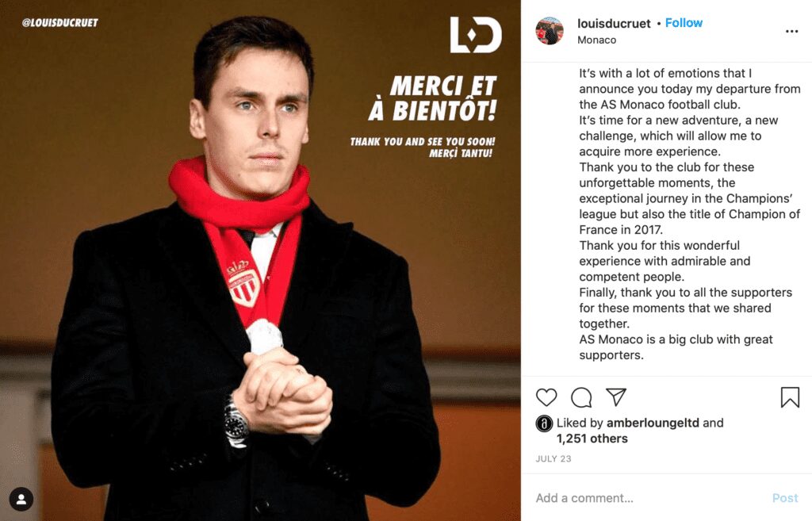Viewport: 812px width, 521px height.
Task: Share post using paper plane icon
Action: [616, 396]
